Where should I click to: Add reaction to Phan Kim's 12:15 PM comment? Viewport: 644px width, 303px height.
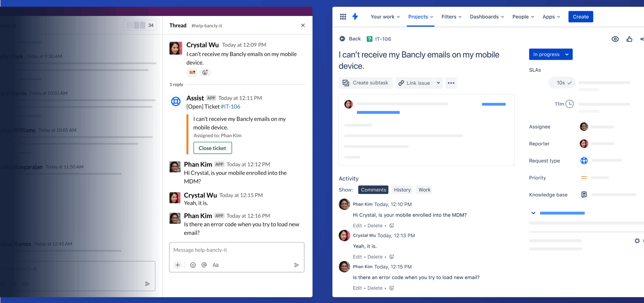click(x=392, y=288)
